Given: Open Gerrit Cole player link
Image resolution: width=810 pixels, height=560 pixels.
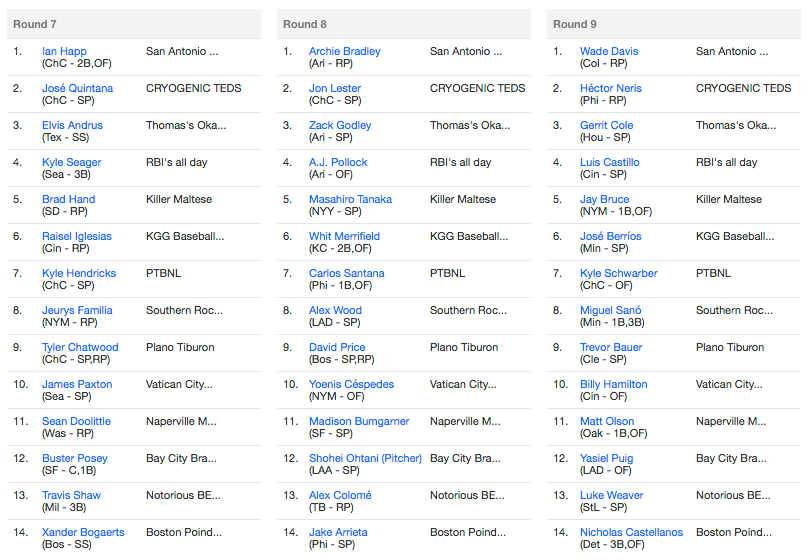Looking at the screenshot, I should [606, 125].
